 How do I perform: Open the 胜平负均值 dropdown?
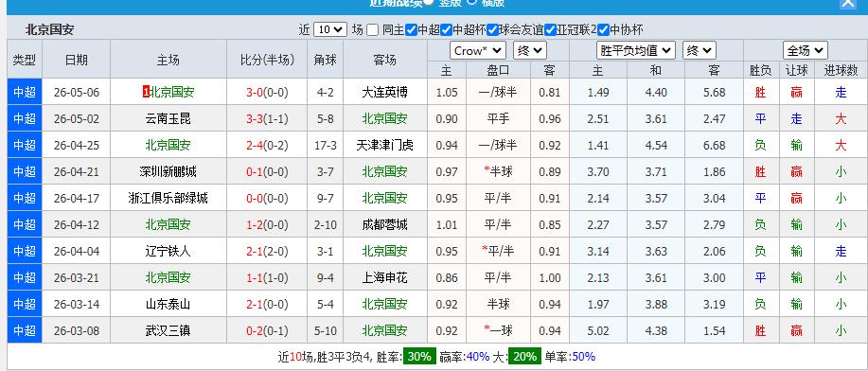click(636, 51)
